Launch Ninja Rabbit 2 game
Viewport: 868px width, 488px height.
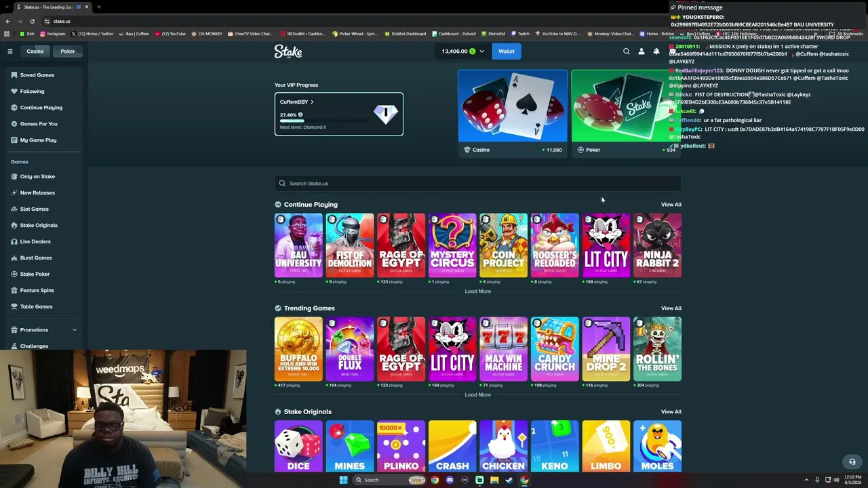coord(658,245)
